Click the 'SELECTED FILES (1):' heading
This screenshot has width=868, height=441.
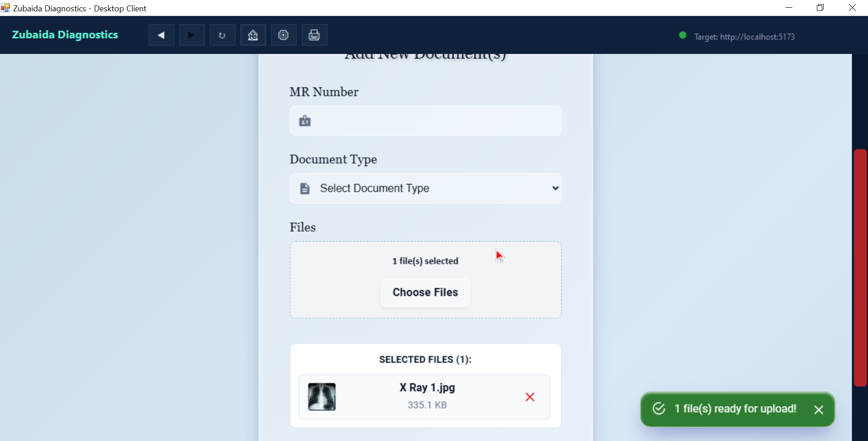(x=425, y=359)
